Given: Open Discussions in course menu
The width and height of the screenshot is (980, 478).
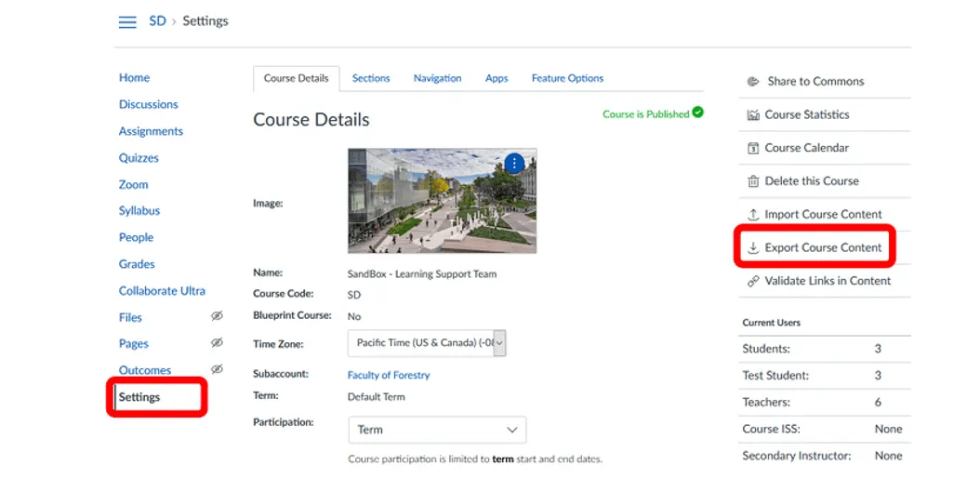Looking at the screenshot, I should [x=149, y=104].
